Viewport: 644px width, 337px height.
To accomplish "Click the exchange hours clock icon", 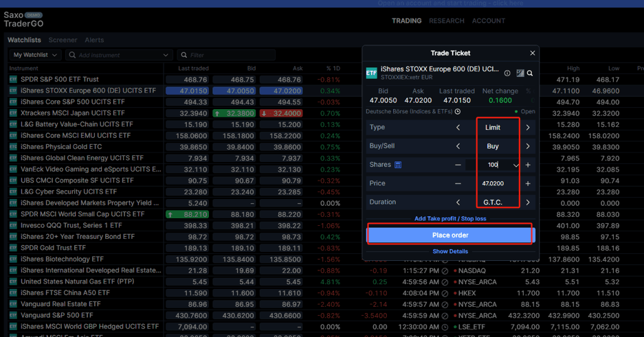I will (x=458, y=112).
